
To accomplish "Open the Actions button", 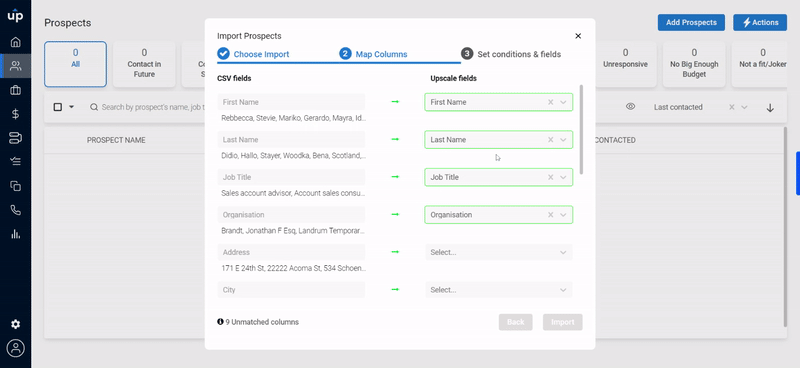I will point(760,22).
